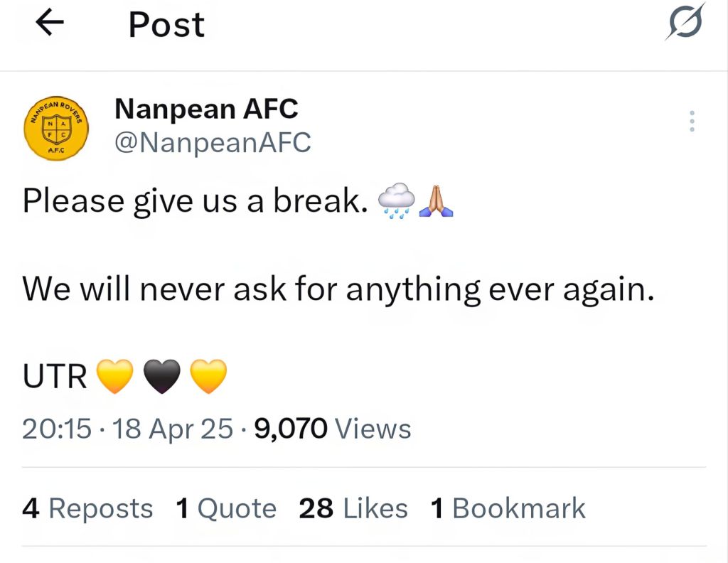Click the black heart emoji
This screenshot has width=728, height=563.
point(162,376)
